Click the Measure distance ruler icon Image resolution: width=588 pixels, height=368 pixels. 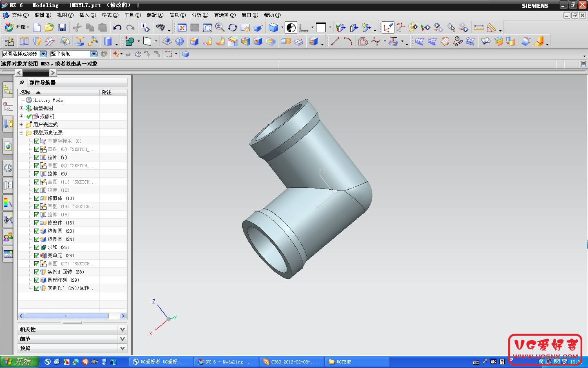479,27
